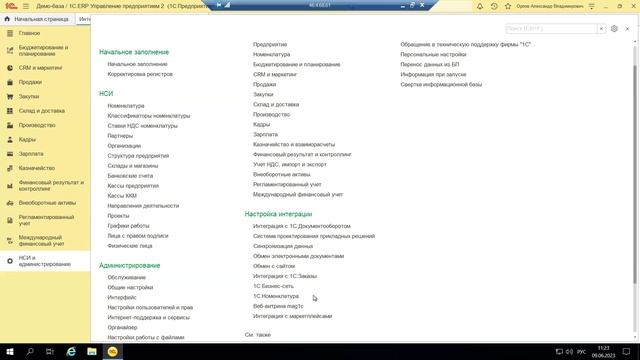Viewport: 640px width, 360px height.
Task: Click Зарплата sidebar icon
Action: (x=10, y=154)
